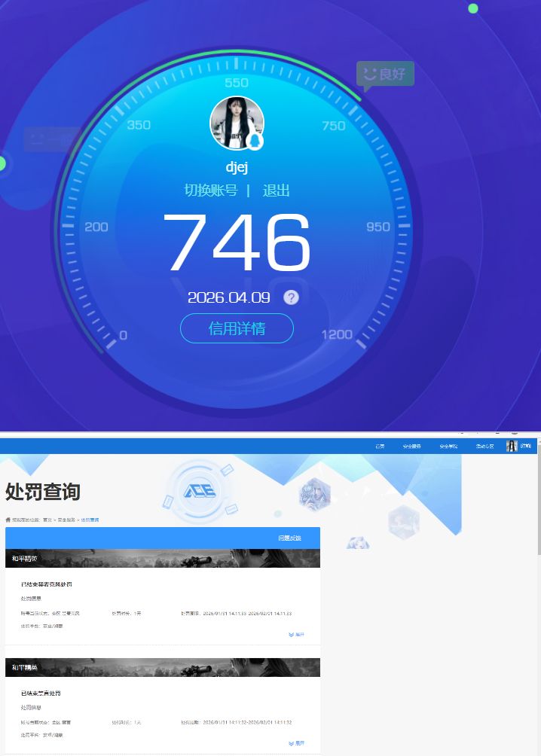Image resolution: width=541 pixels, height=756 pixels.
Task: Click the 550 mark on the gauge
Action: pos(237,82)
